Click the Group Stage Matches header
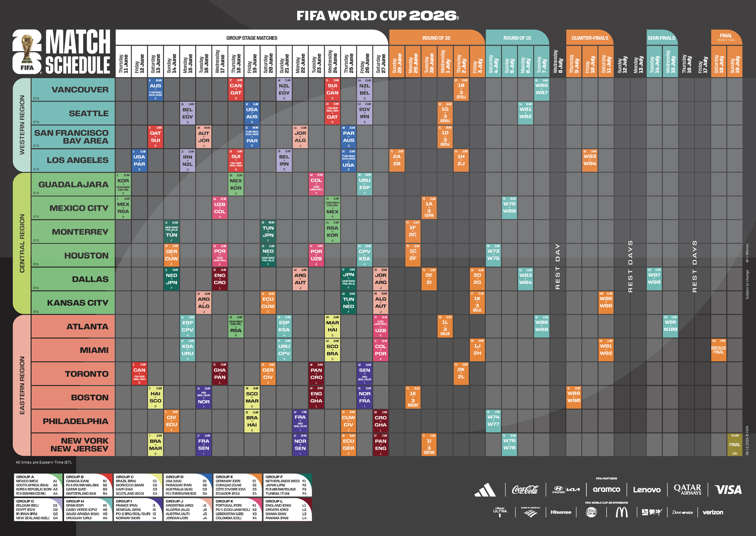Viewport: 756px width, 536px height. point(252,38)
